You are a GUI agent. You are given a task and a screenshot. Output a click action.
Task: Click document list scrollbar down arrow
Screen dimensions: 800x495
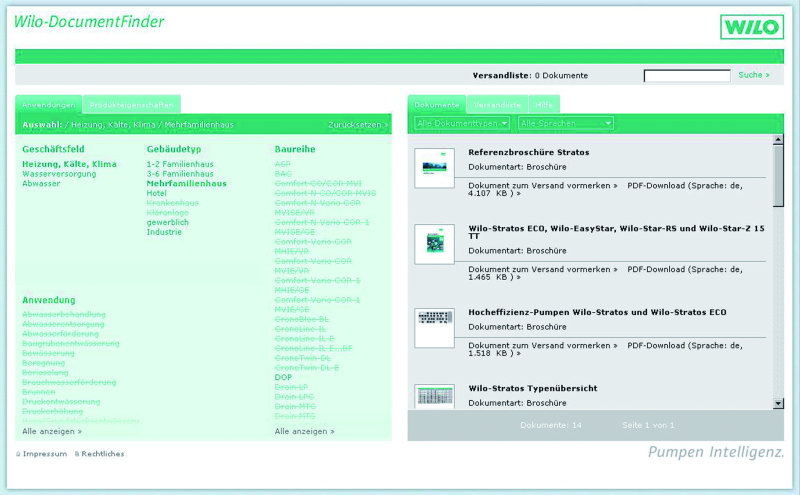click(x=778, y=404)
